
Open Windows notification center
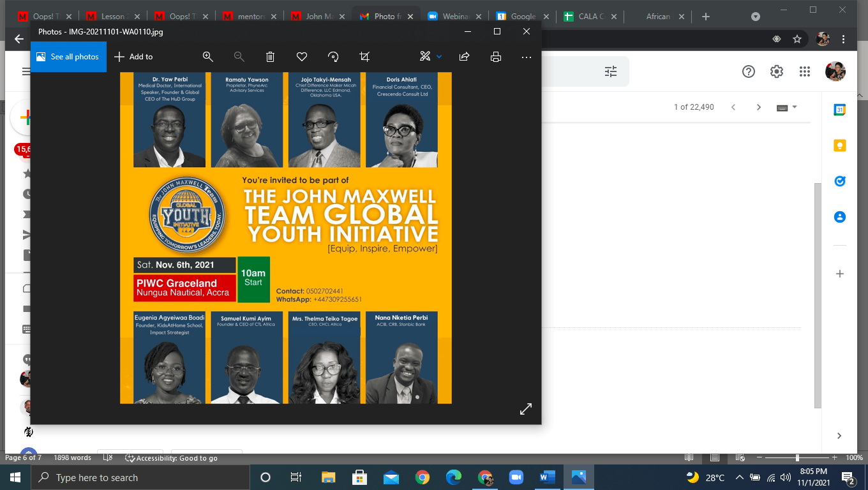849,478
